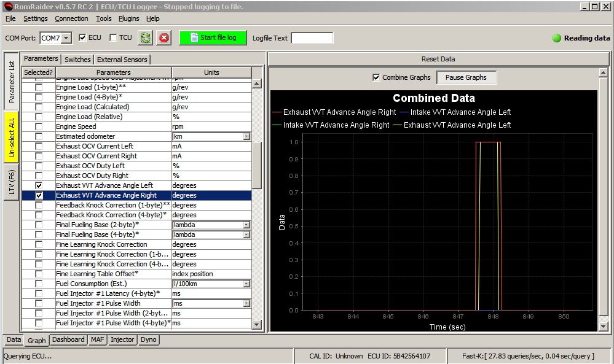Open the Fuel Consumption units dropdown
The image size is (614, 364).
pyautogui.click(x=246, y=284)
